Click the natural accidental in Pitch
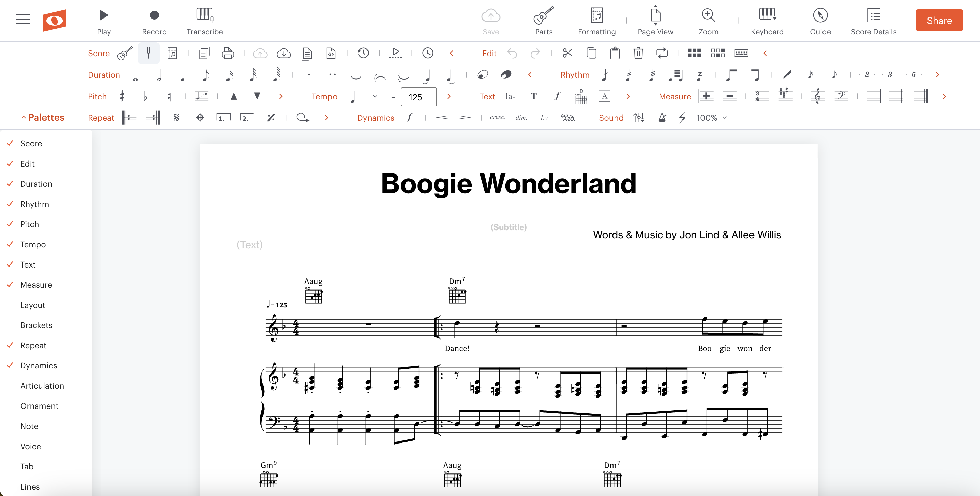This screenshot has height=496, width=980. tap(169, 96)
